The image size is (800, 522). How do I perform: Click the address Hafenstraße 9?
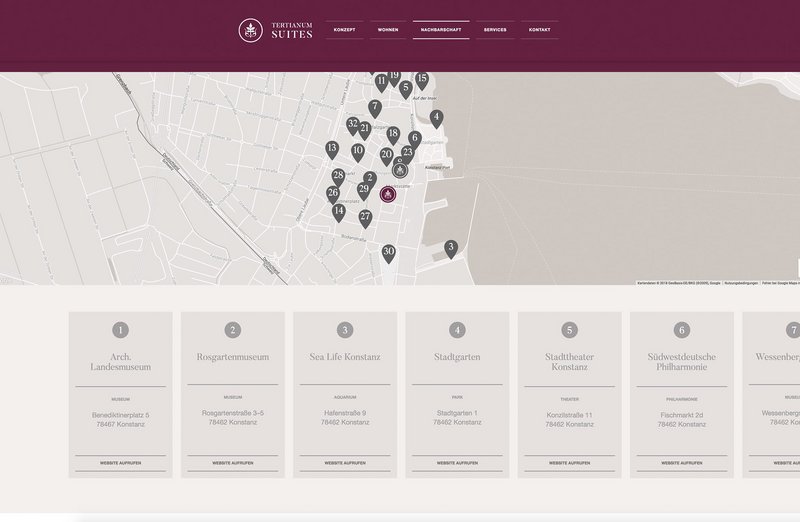(x=345, y=413)
